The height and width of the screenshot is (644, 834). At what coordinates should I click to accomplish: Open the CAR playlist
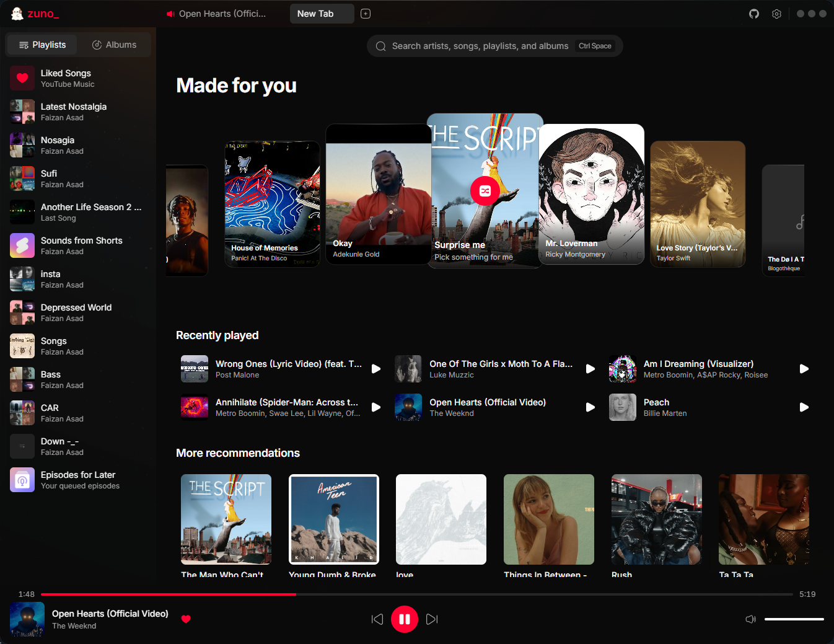pos(78,413)
